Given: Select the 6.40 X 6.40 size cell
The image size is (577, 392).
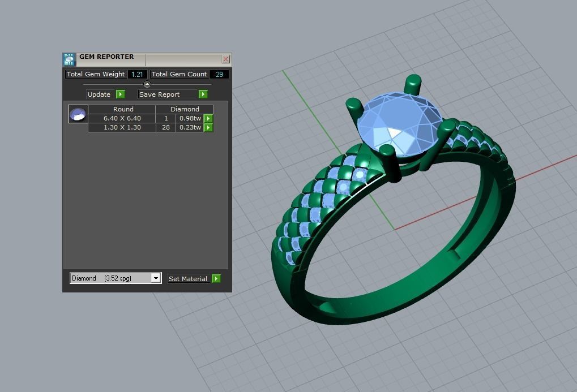Looking at the screenshot, I should click(x=122, y=118).
